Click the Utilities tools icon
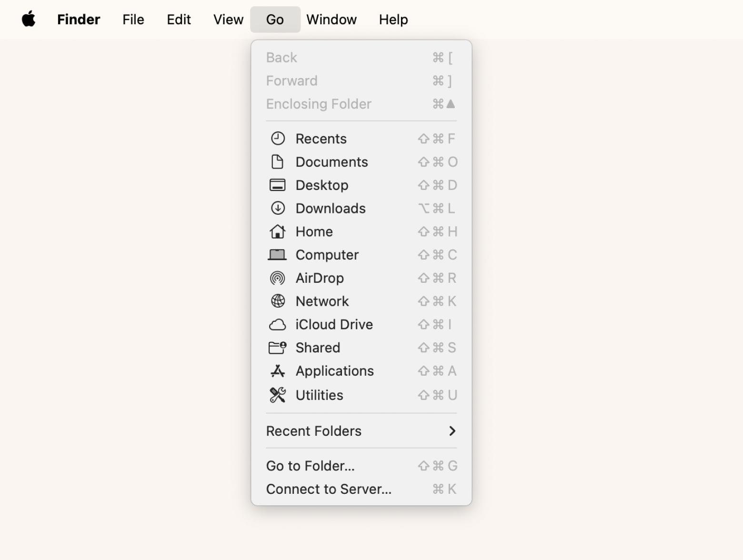 coord(278,395)
